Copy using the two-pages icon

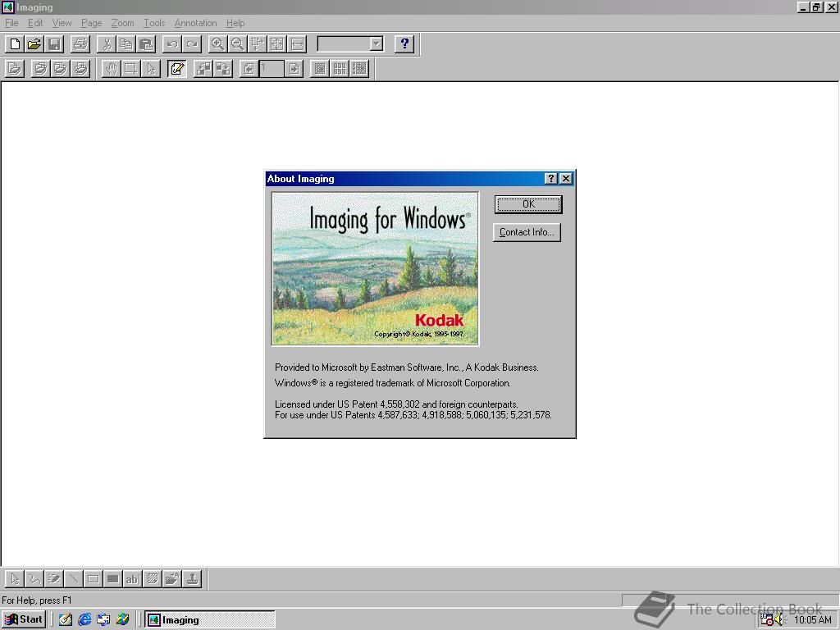click(126, 44)
